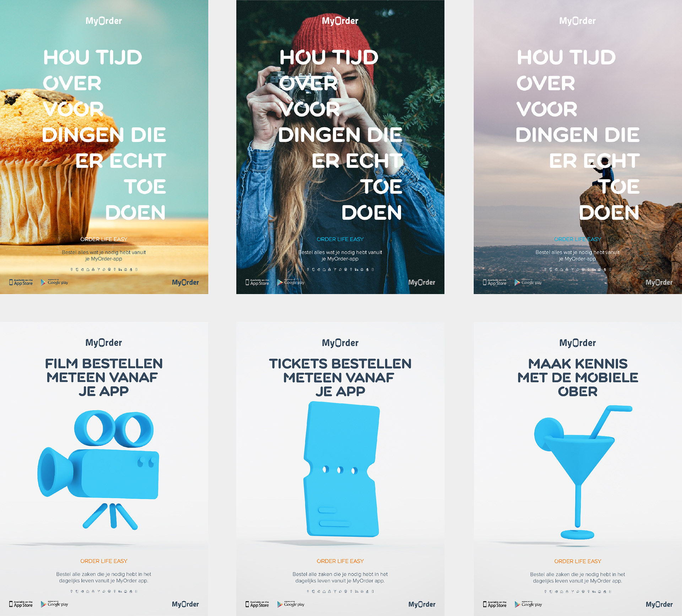Click the App Store badge on muffin poster
Image resolution: width=682 pixels, height=616 pixels.
click(21, 282)
